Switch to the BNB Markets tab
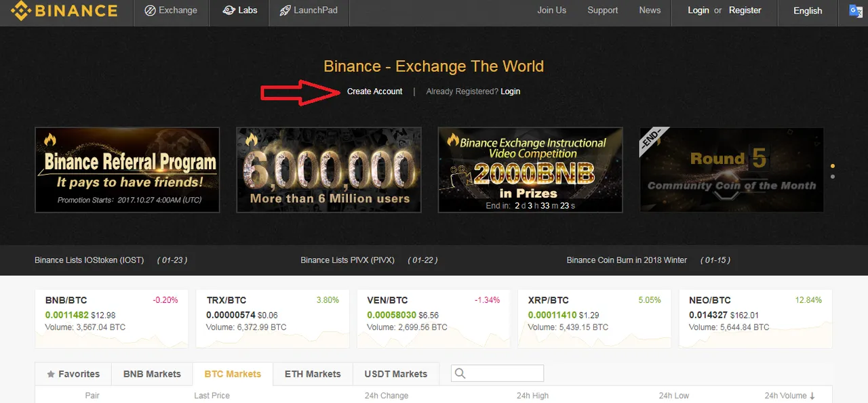 click(x=152, y=374)
